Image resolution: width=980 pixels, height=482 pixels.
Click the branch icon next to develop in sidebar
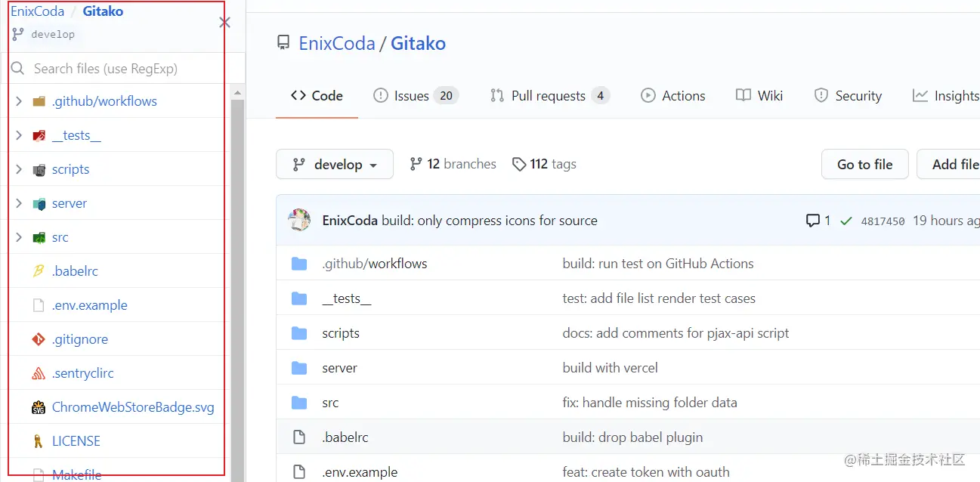tap(18, 34)
